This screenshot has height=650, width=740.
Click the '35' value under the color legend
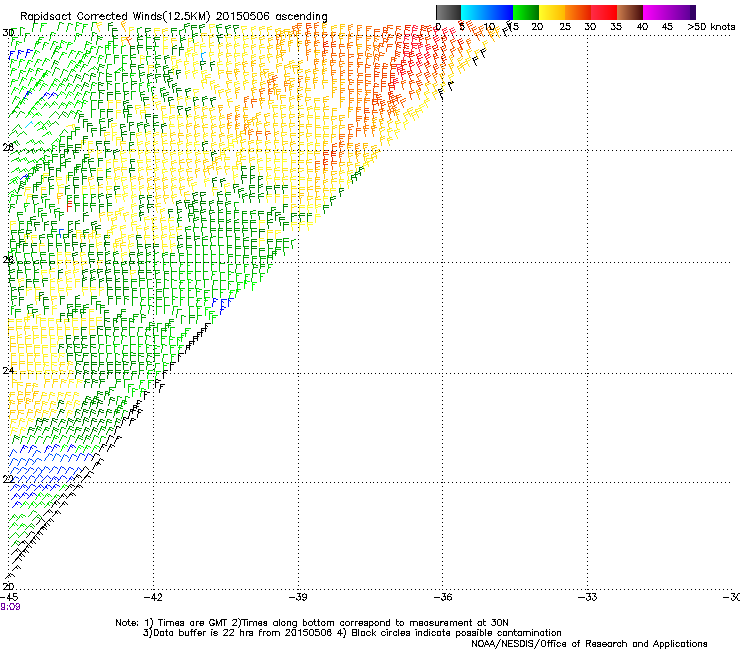point(616,27)
